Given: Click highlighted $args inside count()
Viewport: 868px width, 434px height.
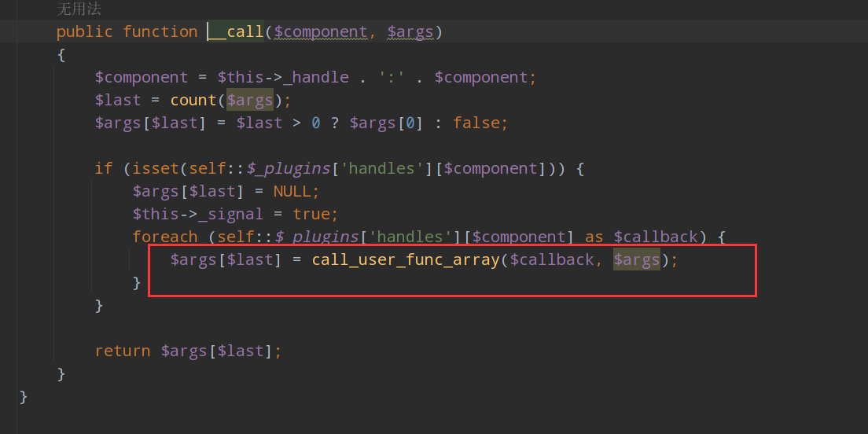Looking at the screenshot, I should tap(250, 100).
